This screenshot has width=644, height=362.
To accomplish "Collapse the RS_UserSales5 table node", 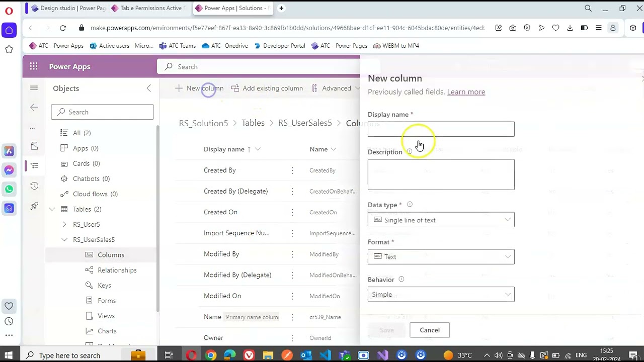I will pyautogui.click(x=64, y=240).
